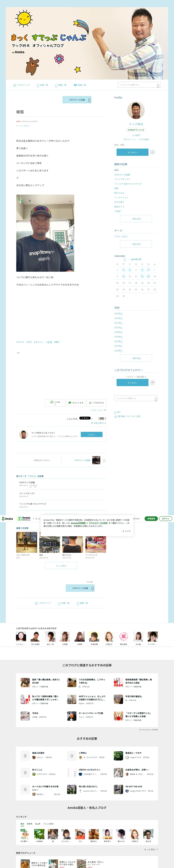Click the 記事を報告する report icon
The width and height of the screenshot is (174, 868).
[92, 423]
